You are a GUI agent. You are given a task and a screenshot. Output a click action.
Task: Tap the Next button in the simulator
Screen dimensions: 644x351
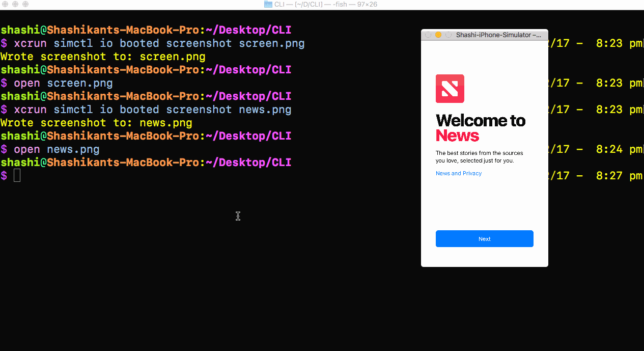coord(484,239)
